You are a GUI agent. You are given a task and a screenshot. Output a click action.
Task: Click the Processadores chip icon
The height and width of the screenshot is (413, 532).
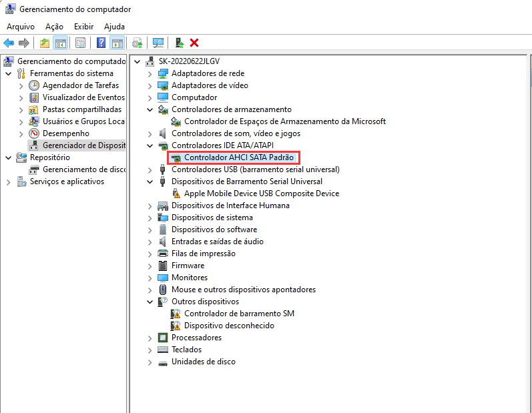163,338
